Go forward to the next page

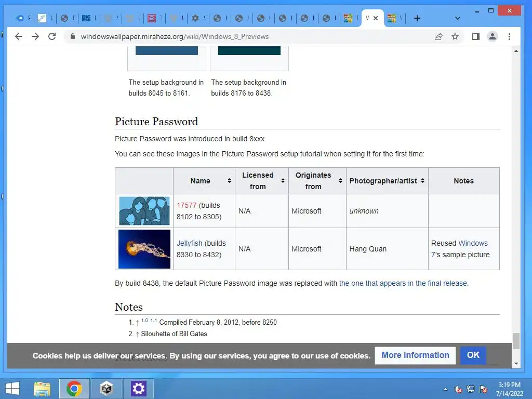[35, 36]
